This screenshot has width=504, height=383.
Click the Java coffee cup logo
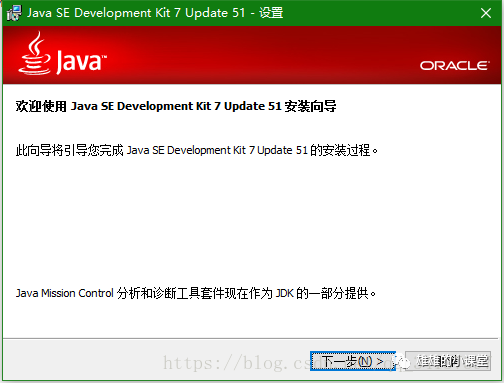pos(35,53)
